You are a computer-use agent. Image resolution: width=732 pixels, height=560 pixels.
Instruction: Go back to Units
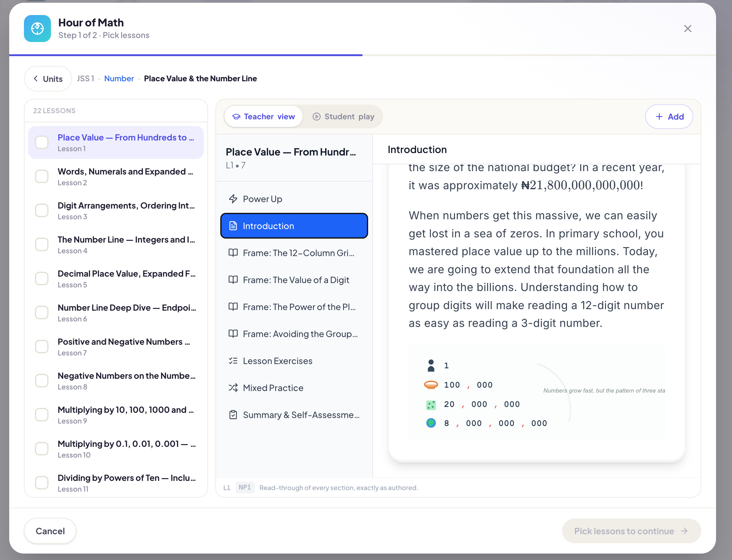[48, 79]
